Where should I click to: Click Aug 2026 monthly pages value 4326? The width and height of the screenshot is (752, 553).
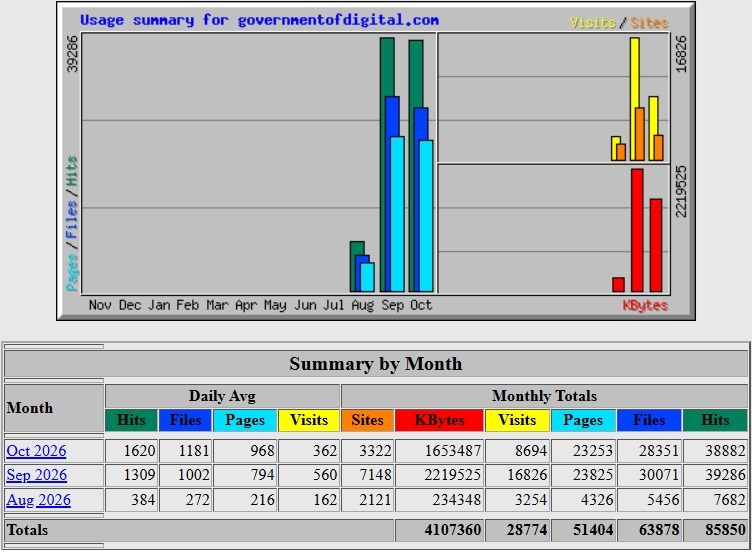(597, 500)
